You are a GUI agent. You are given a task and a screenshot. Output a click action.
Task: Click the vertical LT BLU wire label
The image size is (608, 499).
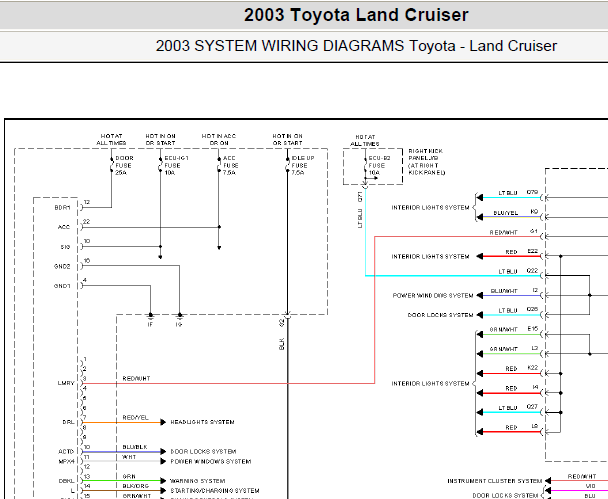pyautogui.click(x=359, y=219)
